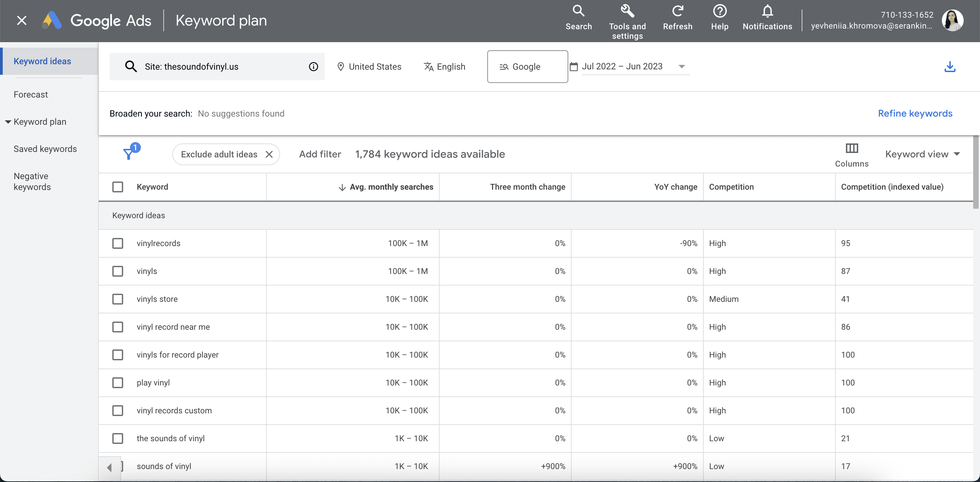The image size is (980, 482).
Task: Click the account profile avatar
Action: point(953,20)
